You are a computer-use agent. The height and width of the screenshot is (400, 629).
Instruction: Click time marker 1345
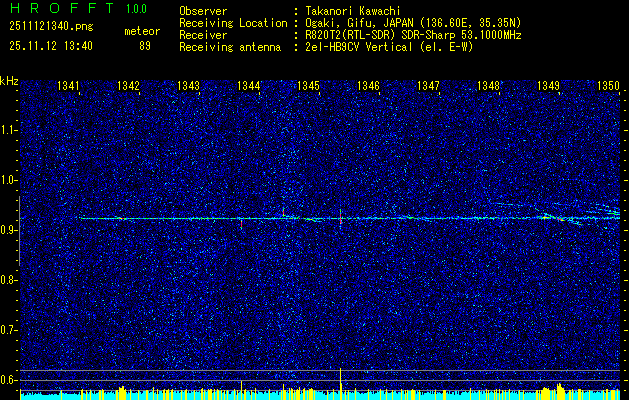pos(308,85)
